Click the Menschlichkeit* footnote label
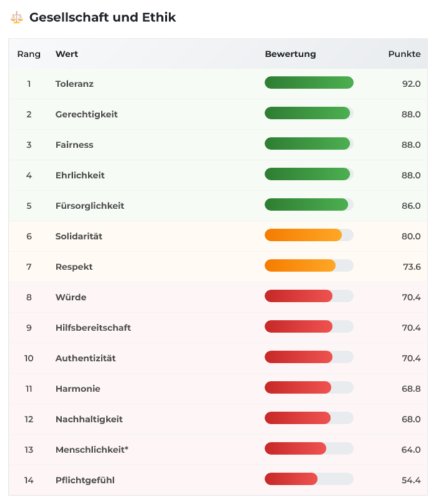 tap(91, 449)
